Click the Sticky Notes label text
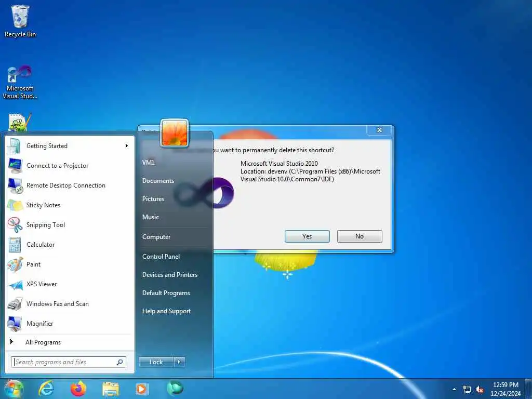The width and height of the screenshot is (532, 399). pyautogui.click(x=44, y=205)
